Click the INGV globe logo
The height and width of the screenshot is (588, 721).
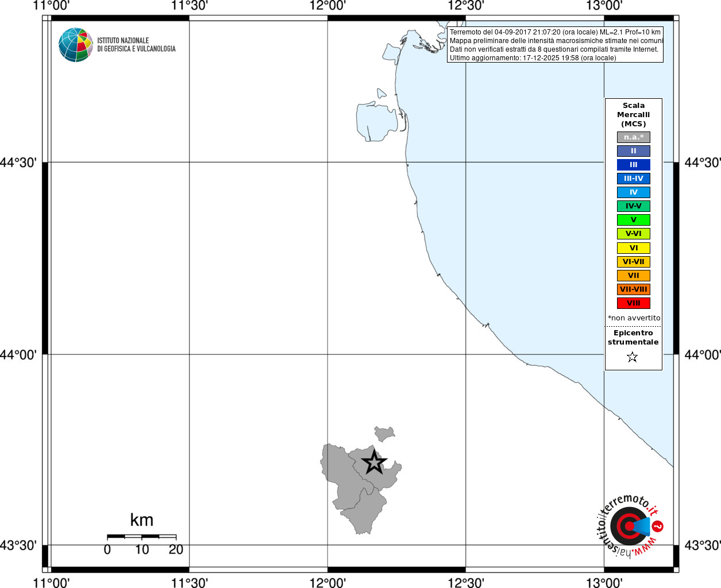point(76,45)
